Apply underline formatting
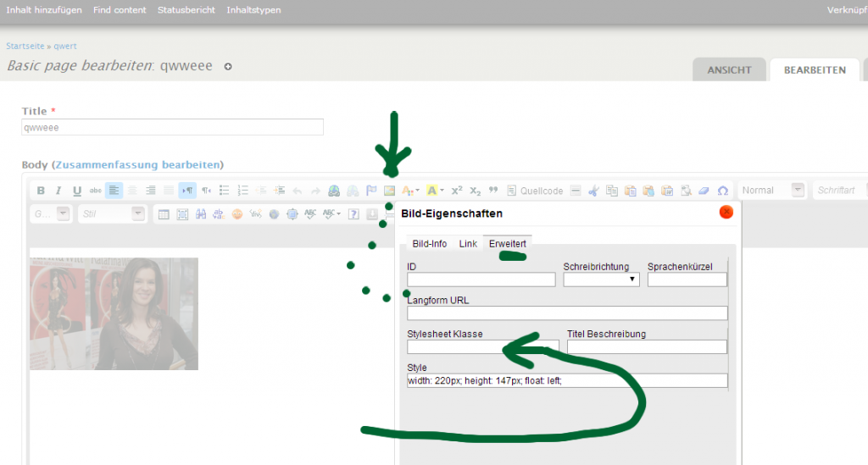Image resolution: width=868 pixels, height=465 pixels. coord(77,191)
